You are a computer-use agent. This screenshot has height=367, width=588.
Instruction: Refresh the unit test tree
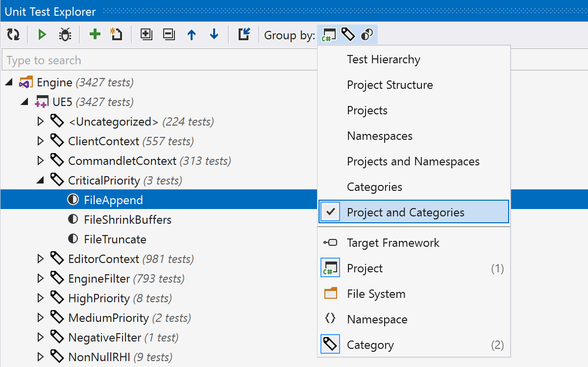click(13, 34)
